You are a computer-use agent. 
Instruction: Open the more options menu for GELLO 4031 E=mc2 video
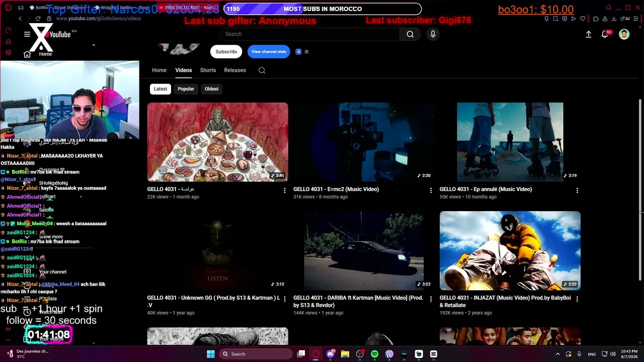pyautogui.click(x=431, y=190)
